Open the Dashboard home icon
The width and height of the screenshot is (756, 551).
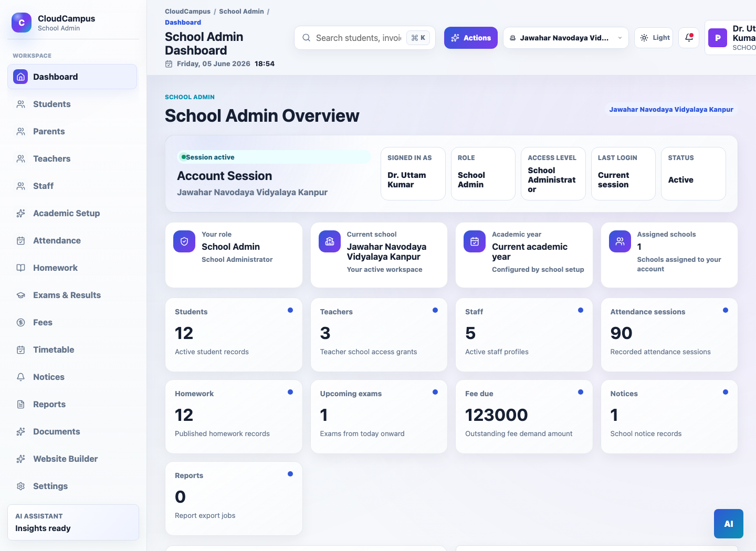click(x=20, y=77)
